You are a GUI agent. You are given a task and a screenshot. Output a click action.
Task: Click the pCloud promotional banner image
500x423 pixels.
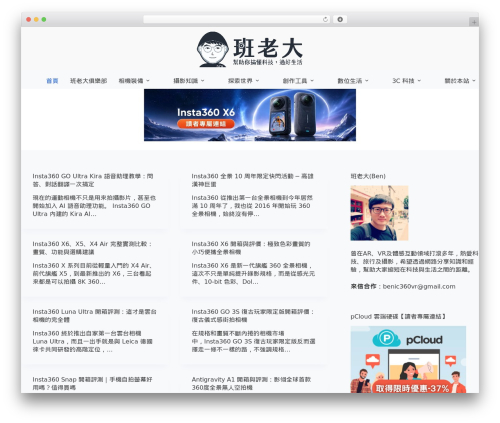pyautogui.click(x=408, y=359)
